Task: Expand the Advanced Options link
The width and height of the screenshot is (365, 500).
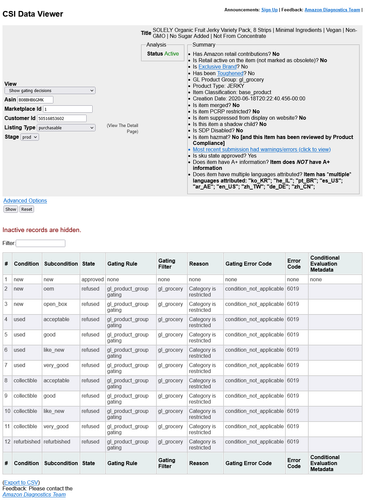Action: point(25,201)
